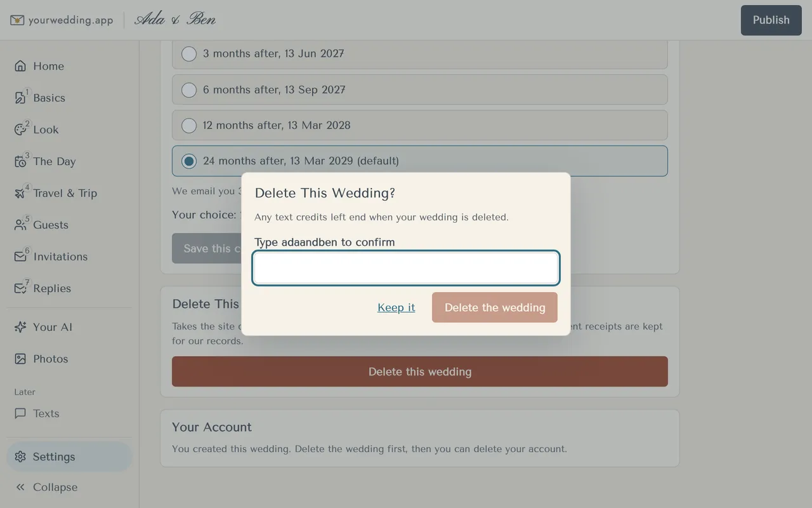This screenshot has height=508, width=812.
Task: Open the Travel & Trip menu label
Action: pyautogui.click(x=65, y=193)
